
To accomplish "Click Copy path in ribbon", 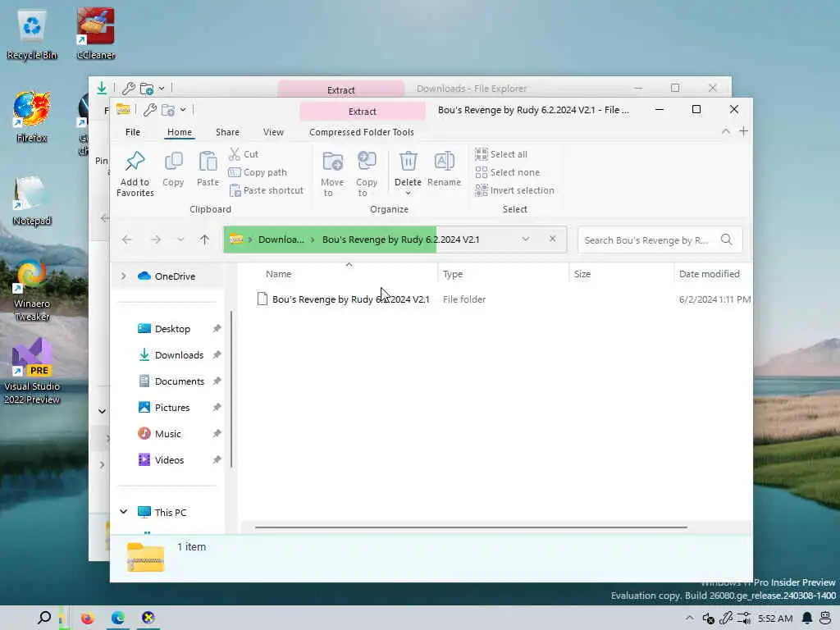I will (258, 172).
